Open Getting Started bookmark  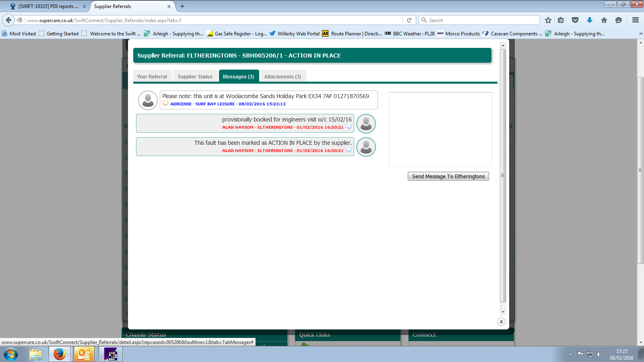(59, 34)
